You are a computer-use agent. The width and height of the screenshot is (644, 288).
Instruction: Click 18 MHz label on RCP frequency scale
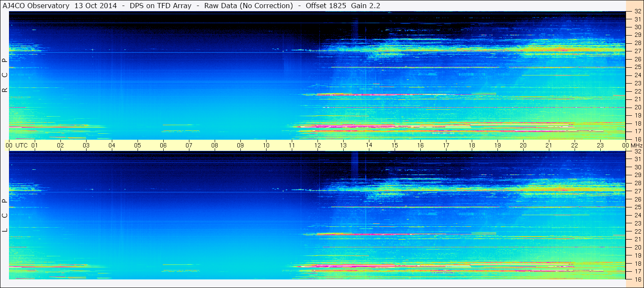pyautogui.click(x=637, y=123)
